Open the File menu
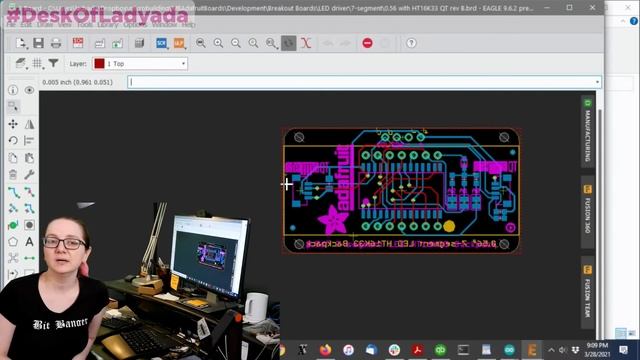 coord(11,24)
